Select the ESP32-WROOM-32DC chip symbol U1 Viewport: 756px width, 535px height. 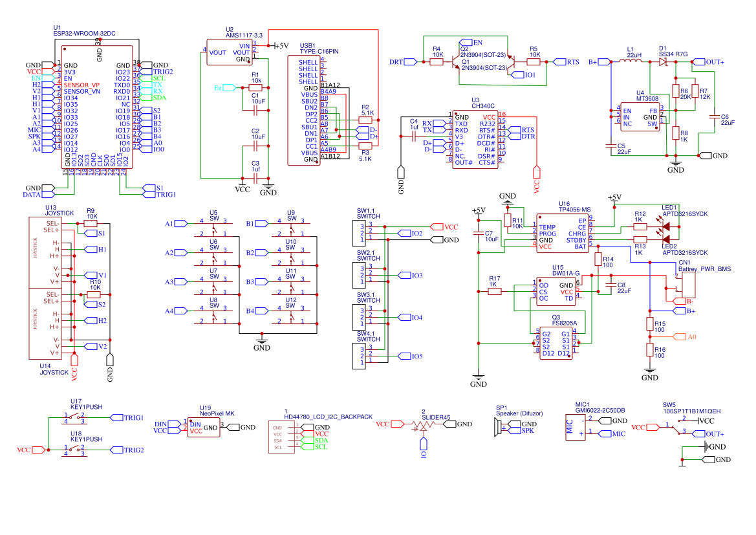click(x=97, y=107)
